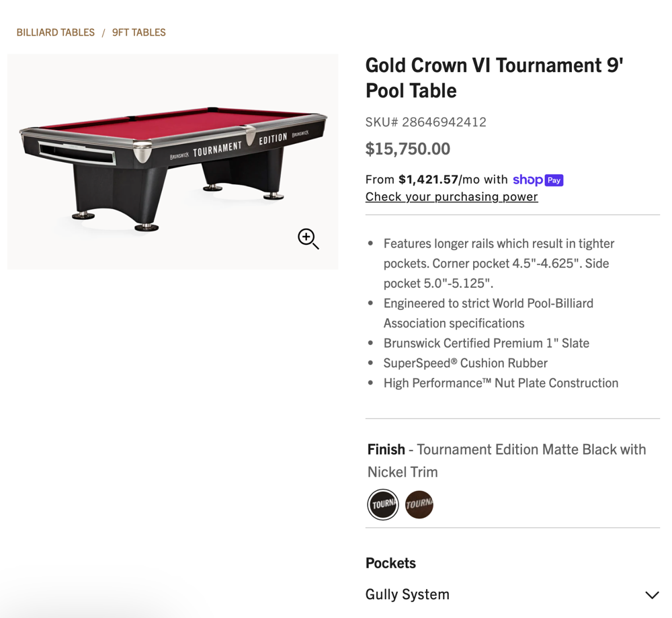Select the brown finish swatch

pos(419,504)
